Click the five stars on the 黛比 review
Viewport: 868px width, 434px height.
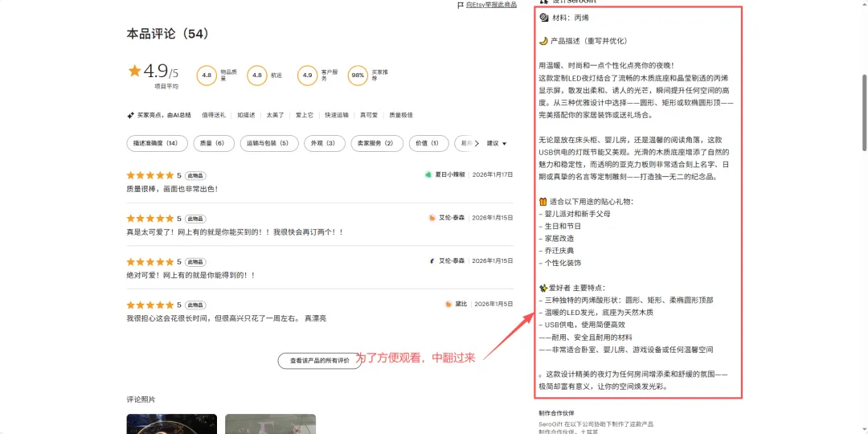150,305
